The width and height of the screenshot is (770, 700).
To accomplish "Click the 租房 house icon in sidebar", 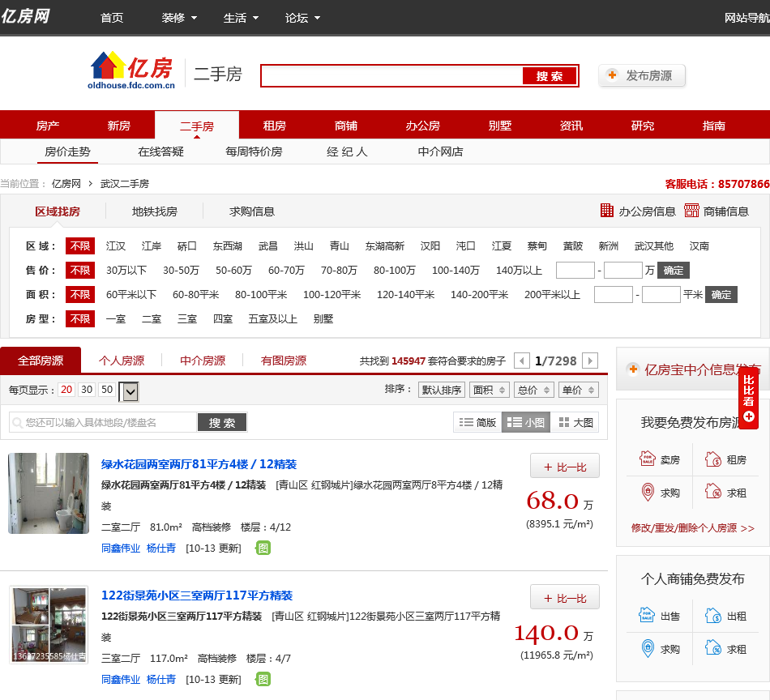I will (713, 459).
